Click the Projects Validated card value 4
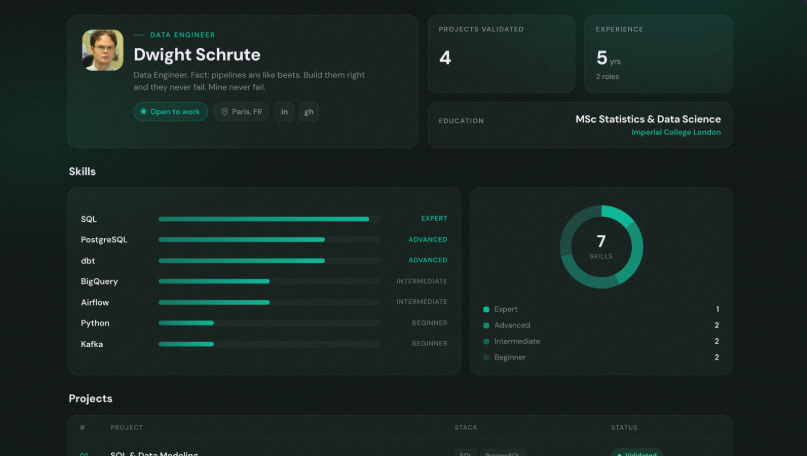This screenshot has width=807, height=456. pyautogui.click(x=445, y=58)
